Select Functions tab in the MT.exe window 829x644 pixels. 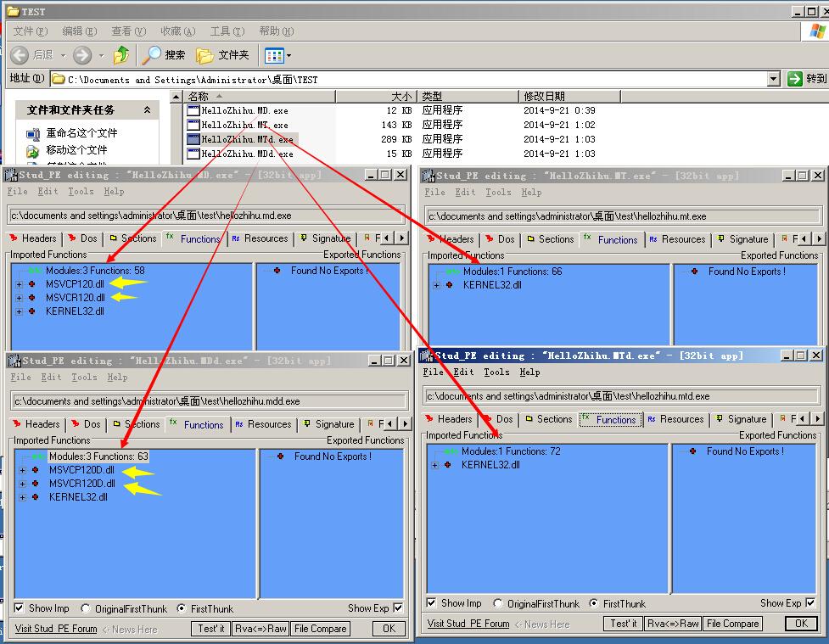[611, 240]
